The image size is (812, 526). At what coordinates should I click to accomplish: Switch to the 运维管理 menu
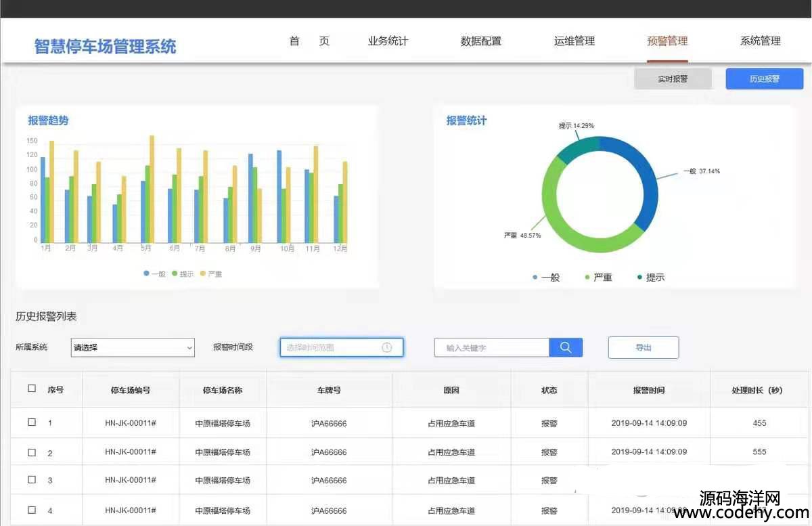coord(574,41)
